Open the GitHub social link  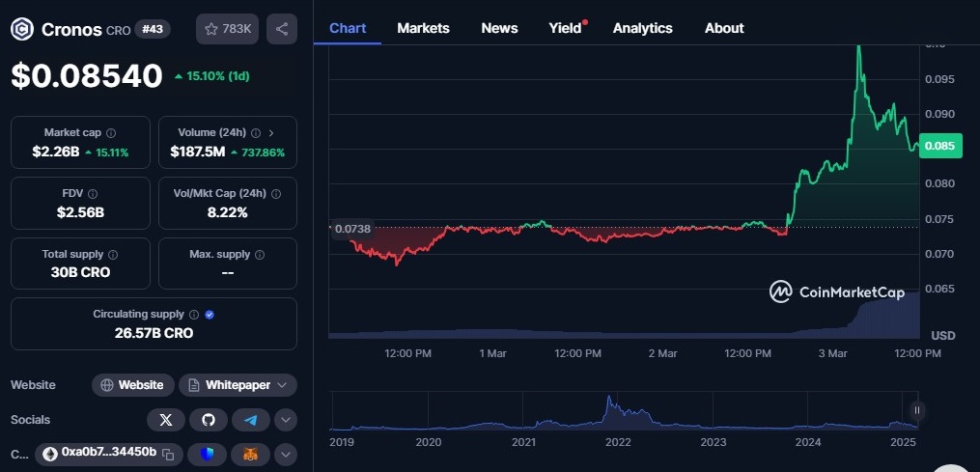209,420
